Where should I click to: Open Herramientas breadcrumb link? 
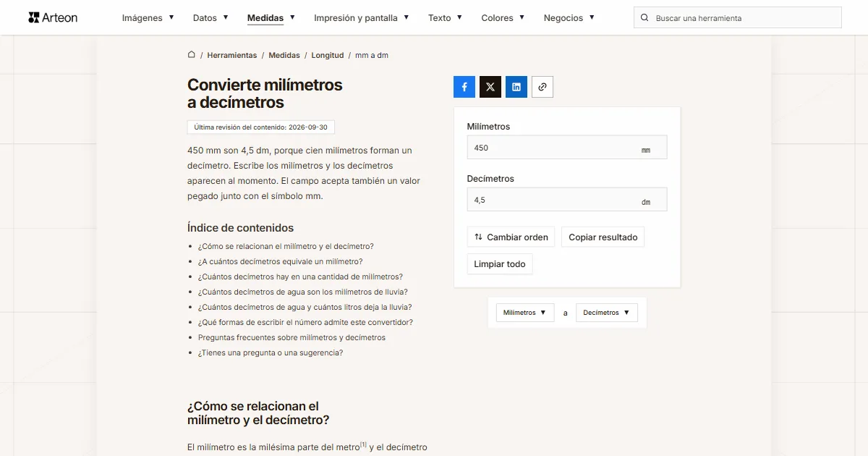coord(232,55)
